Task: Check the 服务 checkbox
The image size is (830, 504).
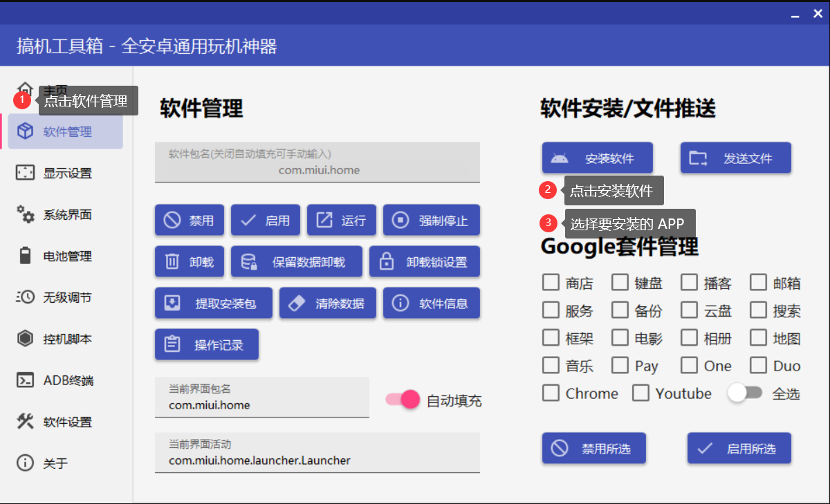Action: [x=551, y=310]
